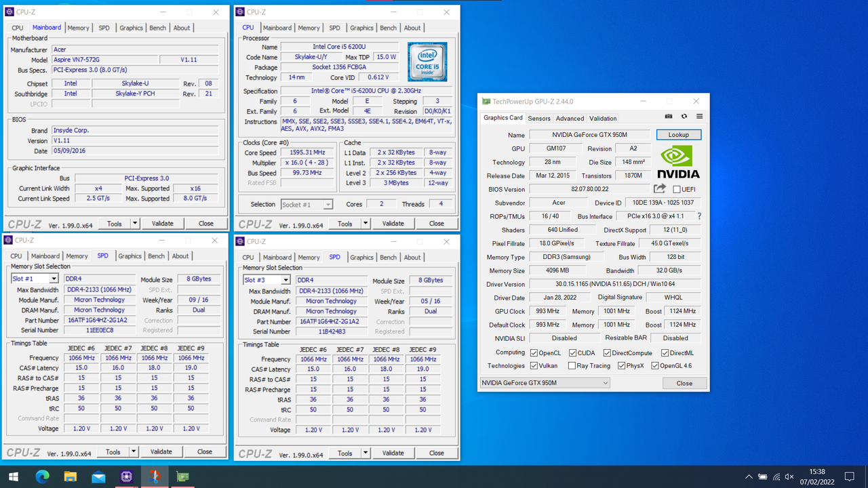Click the Slot #1 serial number 11EE0EC8
The width and height of the screenshot is (868, 488).
(x=100, y=330)
